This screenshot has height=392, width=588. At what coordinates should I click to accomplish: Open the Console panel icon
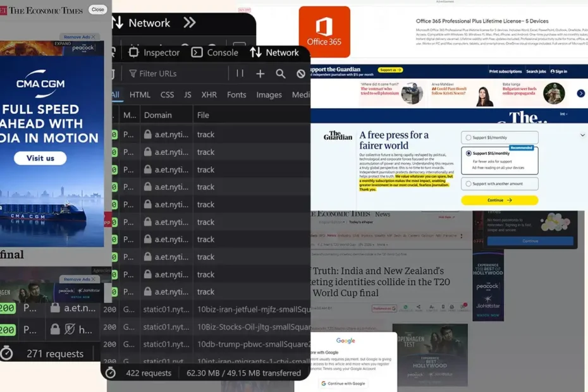(197, 52)
